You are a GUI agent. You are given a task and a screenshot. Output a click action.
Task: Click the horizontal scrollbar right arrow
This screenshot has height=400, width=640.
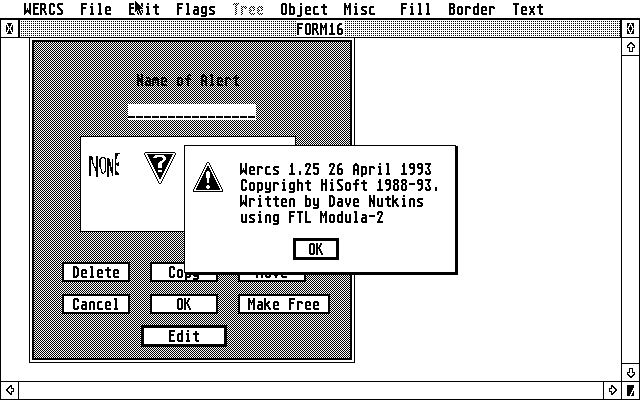(x=612, y=390)
